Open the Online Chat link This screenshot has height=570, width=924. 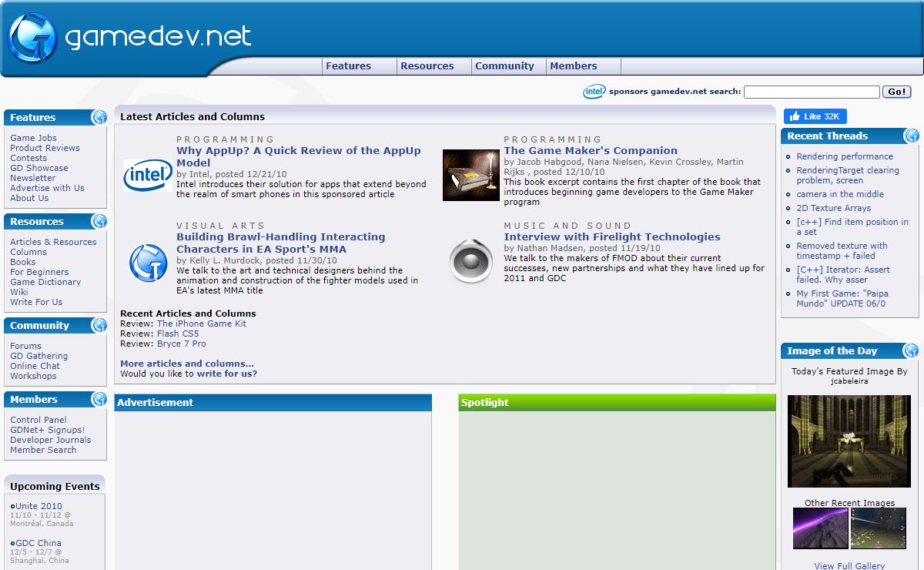tap(35, 366)
